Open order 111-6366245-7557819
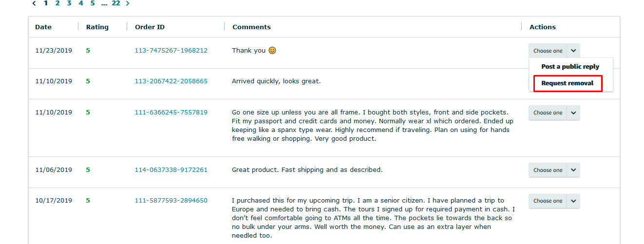 click(x=171, y=113)
